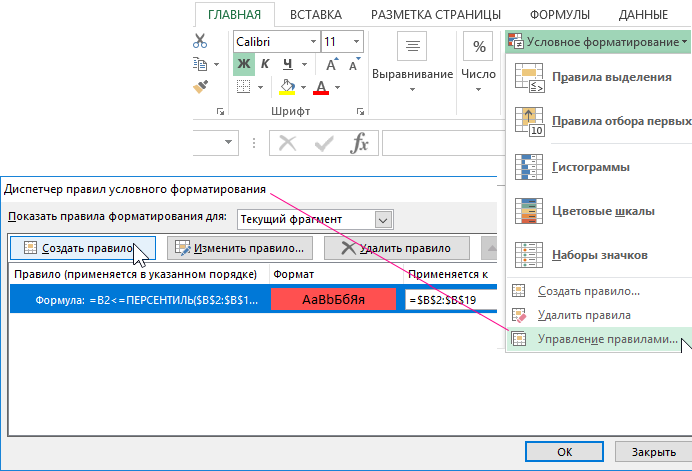Click the Гистограммы bars icon
Viewport: 692px width, 471px height.
pos(529,167)
